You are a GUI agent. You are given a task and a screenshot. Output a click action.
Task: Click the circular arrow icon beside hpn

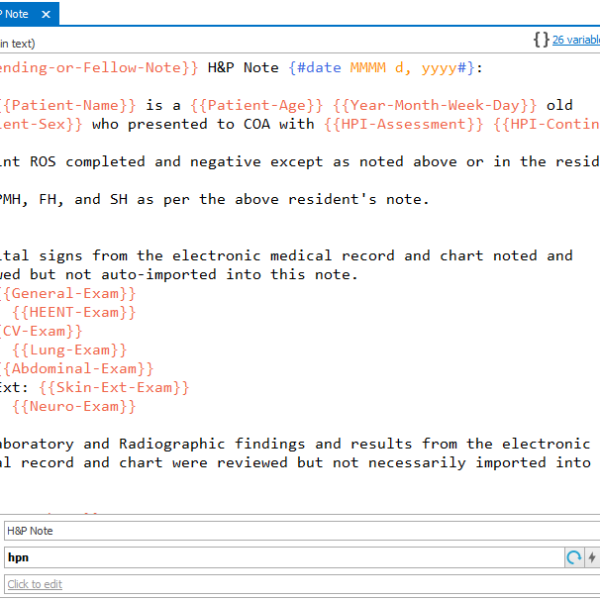point(574,557)
